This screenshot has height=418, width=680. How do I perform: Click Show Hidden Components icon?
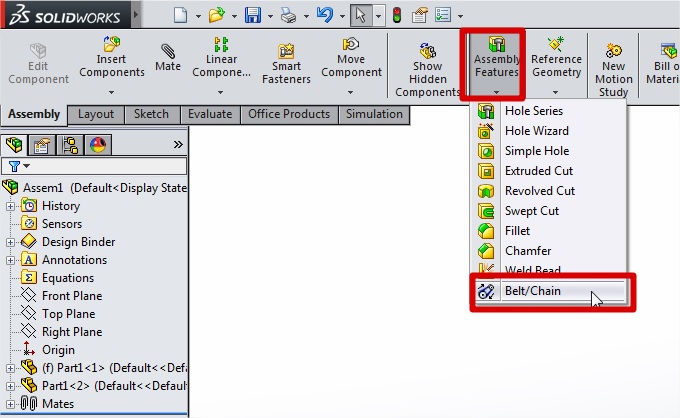pyautogui.click(x=428, y=50)
